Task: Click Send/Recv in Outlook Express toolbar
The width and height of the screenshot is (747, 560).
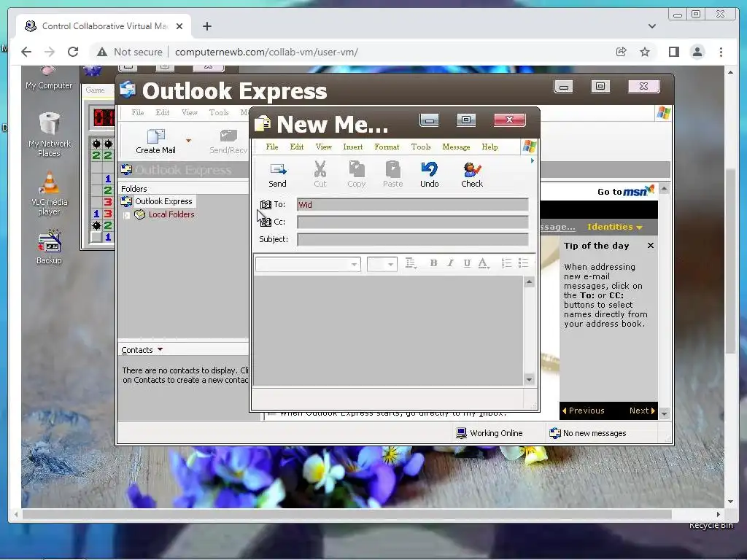Action: [228, 142]
